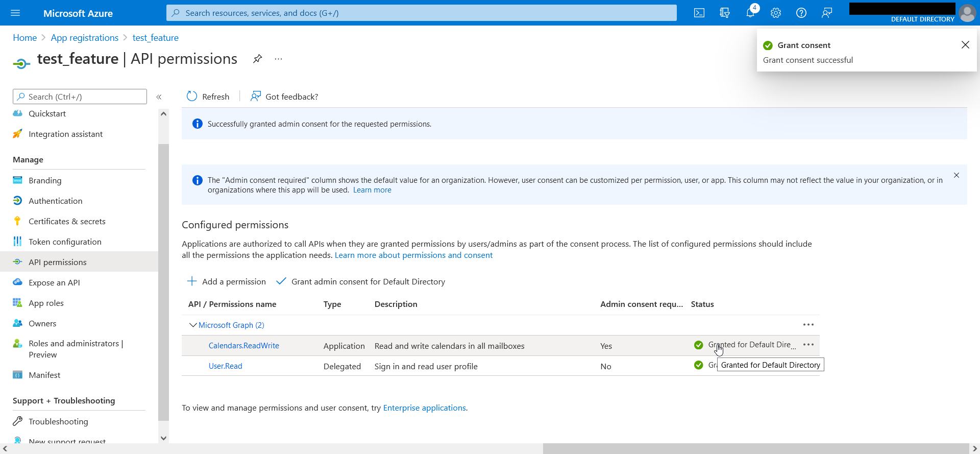Focus the top search resources box
The image size is (980, 454).
422,13
